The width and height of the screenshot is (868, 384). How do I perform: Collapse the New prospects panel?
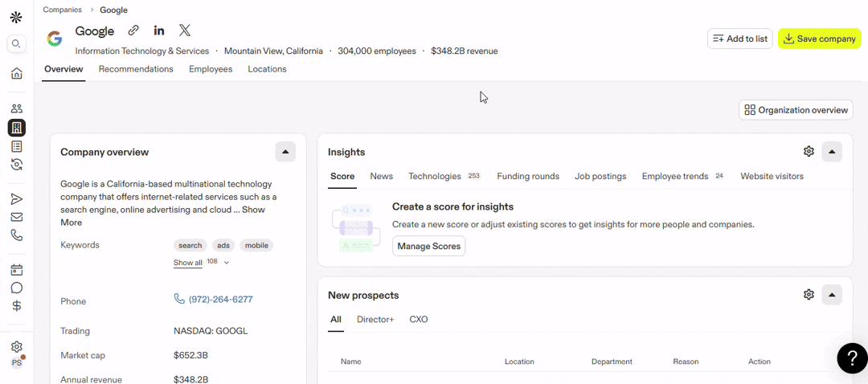[x=832, y=294]
